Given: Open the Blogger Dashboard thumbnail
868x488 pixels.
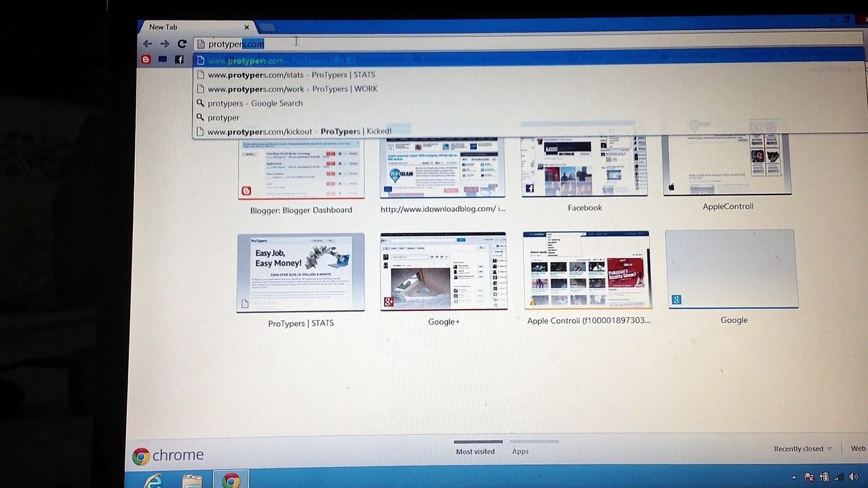Looking at the screenshot, I should click(301, 168).
